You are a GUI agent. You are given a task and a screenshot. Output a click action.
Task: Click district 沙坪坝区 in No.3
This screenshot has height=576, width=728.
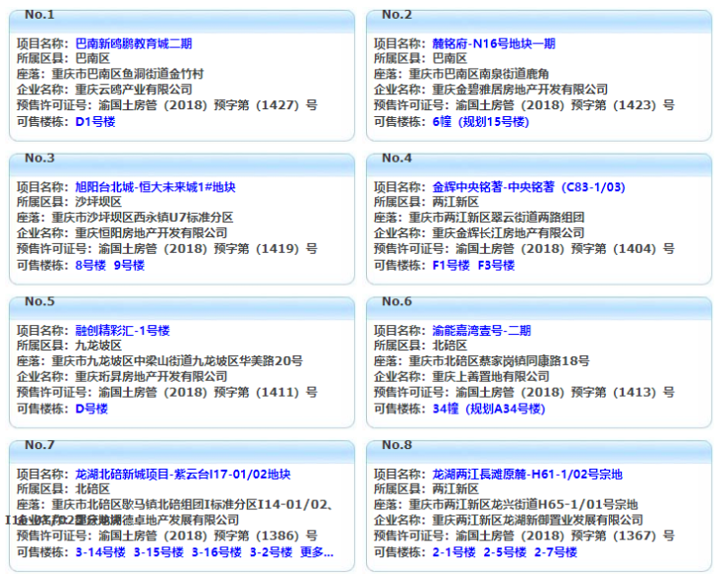(98, 202)
